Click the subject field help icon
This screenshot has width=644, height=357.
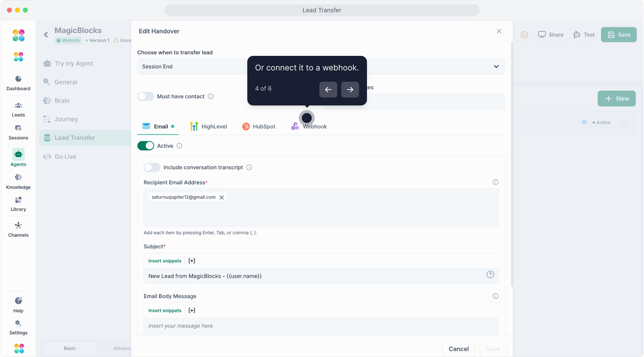coord(490,274)
